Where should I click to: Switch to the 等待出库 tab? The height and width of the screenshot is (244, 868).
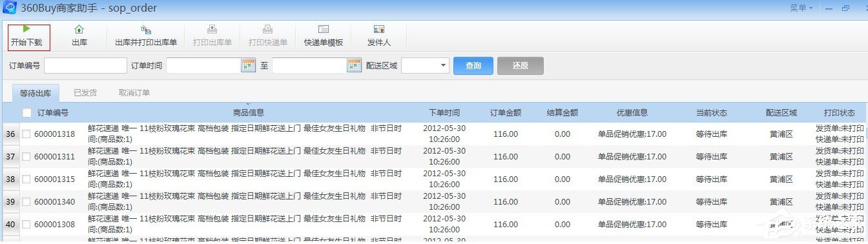(x=36, y=93)
